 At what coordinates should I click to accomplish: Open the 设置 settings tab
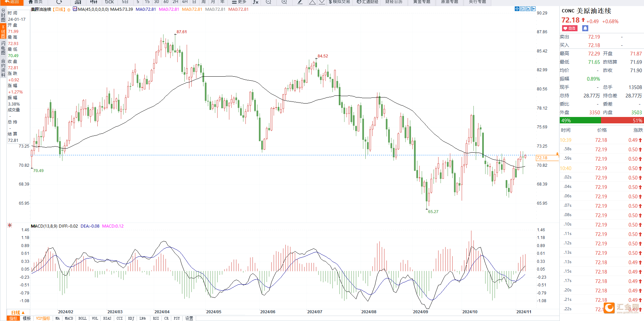189,318
